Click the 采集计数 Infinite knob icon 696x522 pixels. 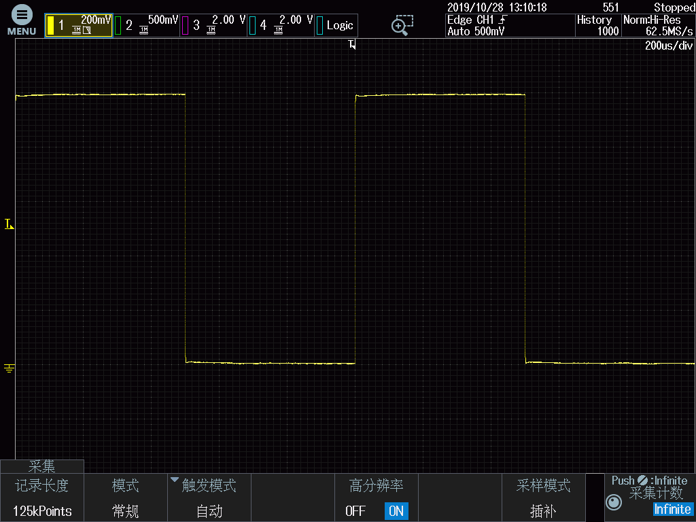point(614,503)
